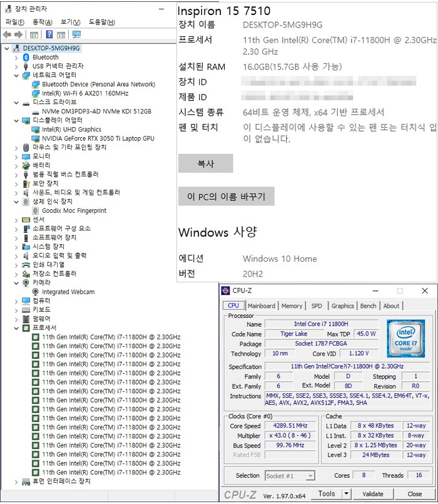
Task: Expand the 시스템 장치 node
Action: pos(16,247)
